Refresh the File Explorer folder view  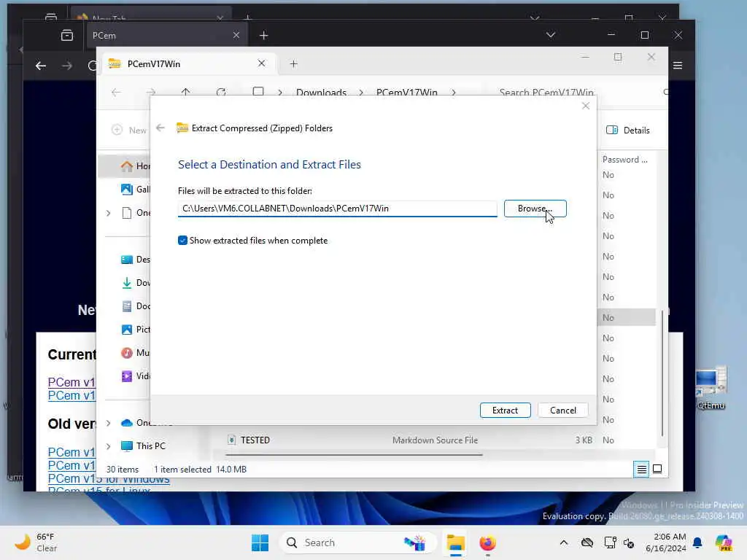tap(221, 91)
